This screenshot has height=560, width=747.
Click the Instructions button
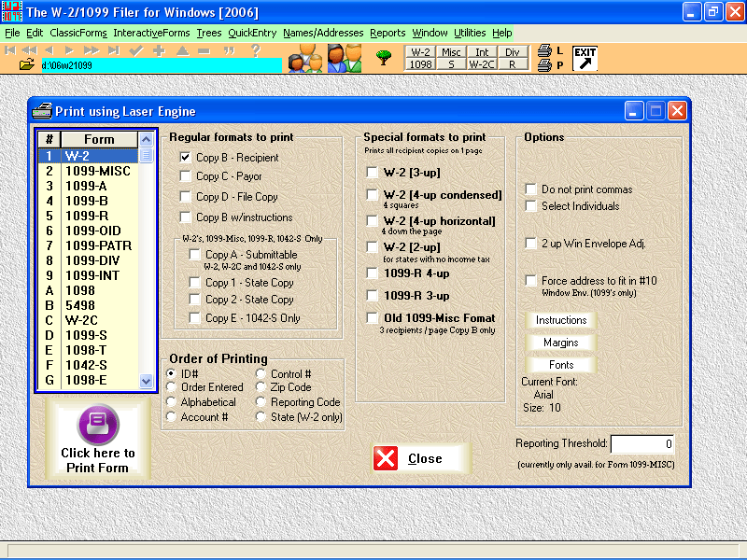point(561,320)
